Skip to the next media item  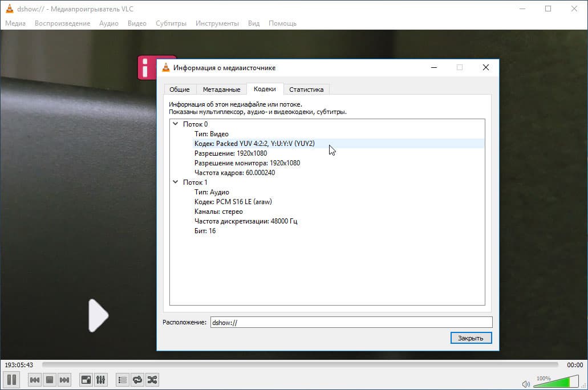64,380
